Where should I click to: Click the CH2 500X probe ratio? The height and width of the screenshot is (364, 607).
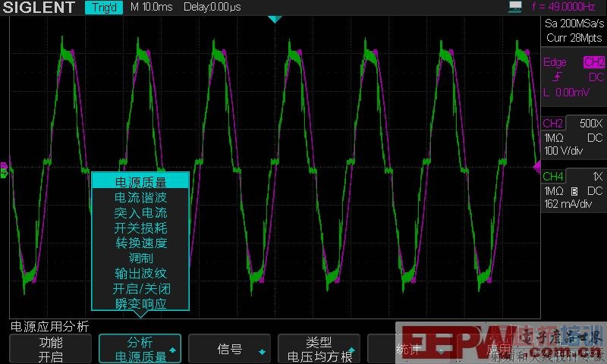pyautogui.click(x=591, y=123)
